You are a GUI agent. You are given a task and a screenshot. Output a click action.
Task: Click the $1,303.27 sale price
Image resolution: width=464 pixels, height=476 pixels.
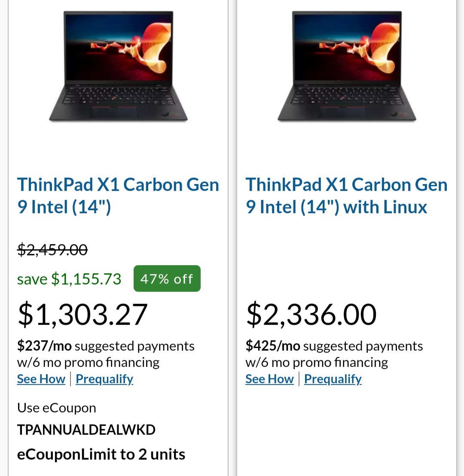82,314
